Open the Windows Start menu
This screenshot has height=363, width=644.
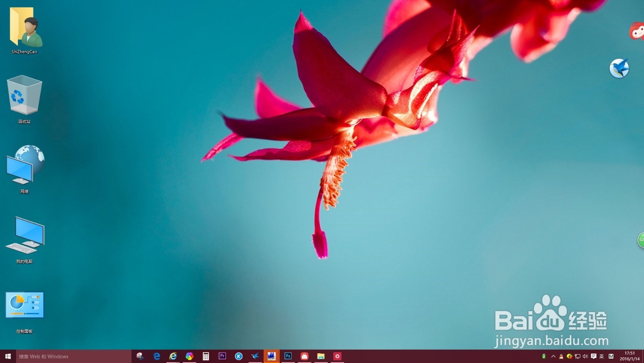coord(8,357)
